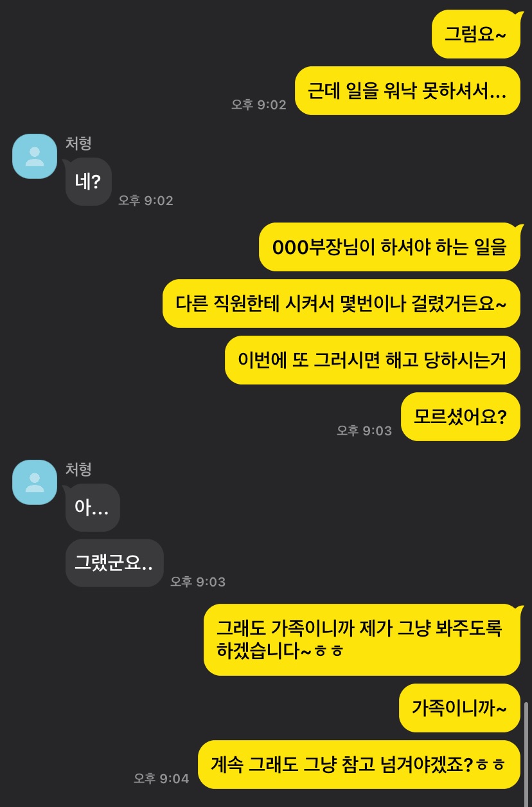The width and height of the screenshot is (532, 807).
Task: Tap the 다른 직원한테 시켜서 message bubble
Action: [x=341, y=304]
